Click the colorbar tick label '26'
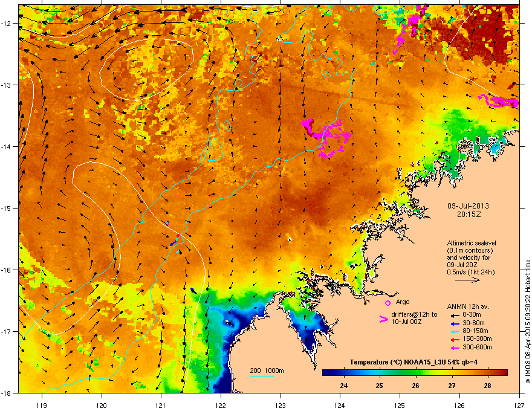The height and width of the screenshot is (411, 532). coord(415,386)
